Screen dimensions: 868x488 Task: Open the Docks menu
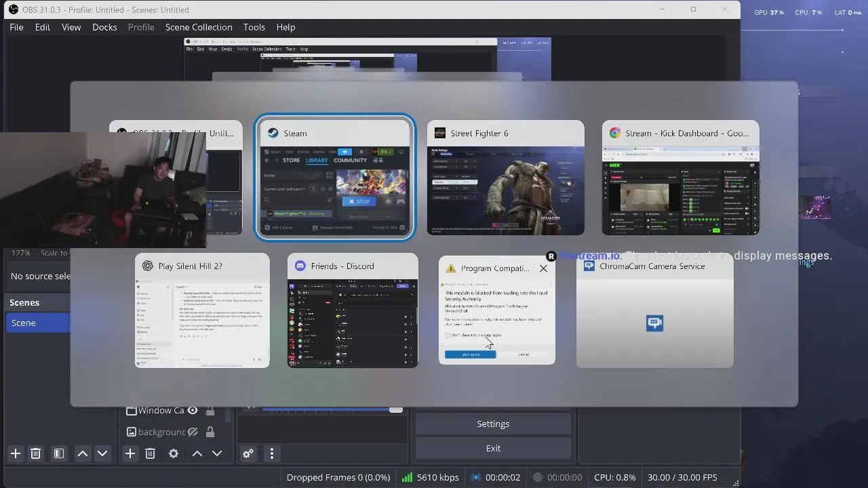104,27
